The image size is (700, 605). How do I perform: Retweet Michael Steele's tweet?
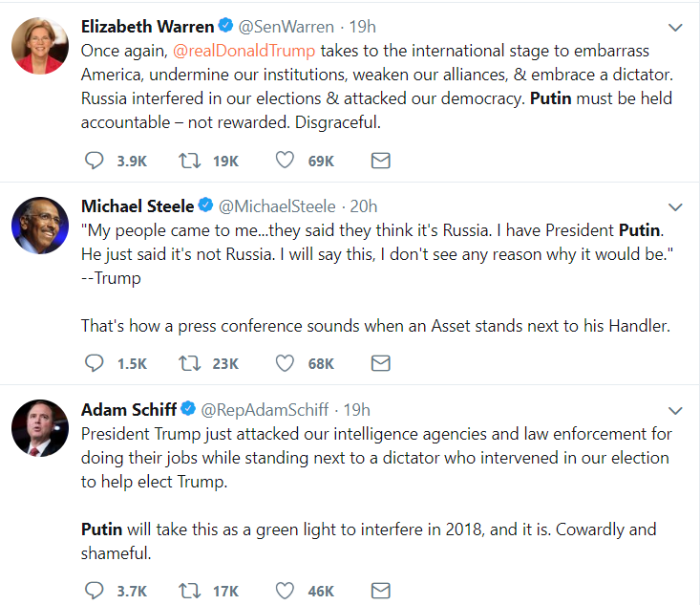click(190, 363)
